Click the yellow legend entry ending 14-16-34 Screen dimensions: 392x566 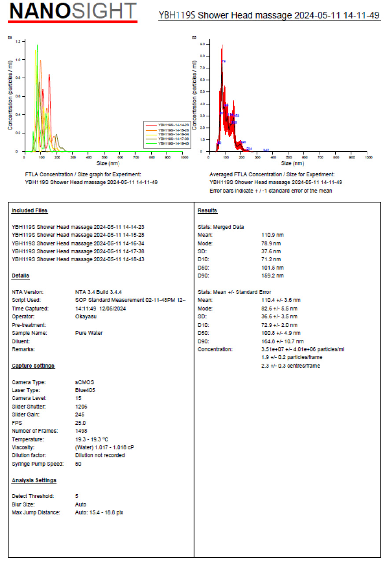[x=167, y=134]
